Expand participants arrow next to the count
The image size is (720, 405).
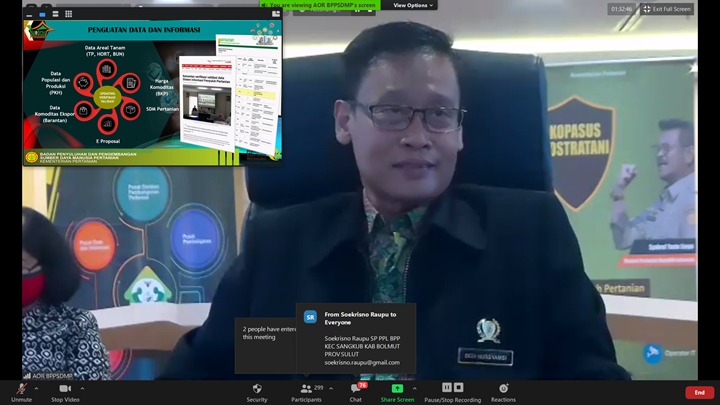331,387
